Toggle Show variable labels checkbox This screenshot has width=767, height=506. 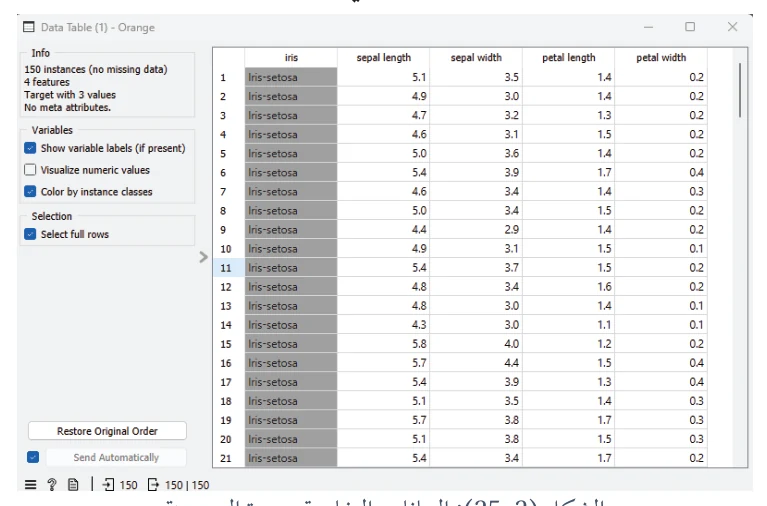coord(30,148)
